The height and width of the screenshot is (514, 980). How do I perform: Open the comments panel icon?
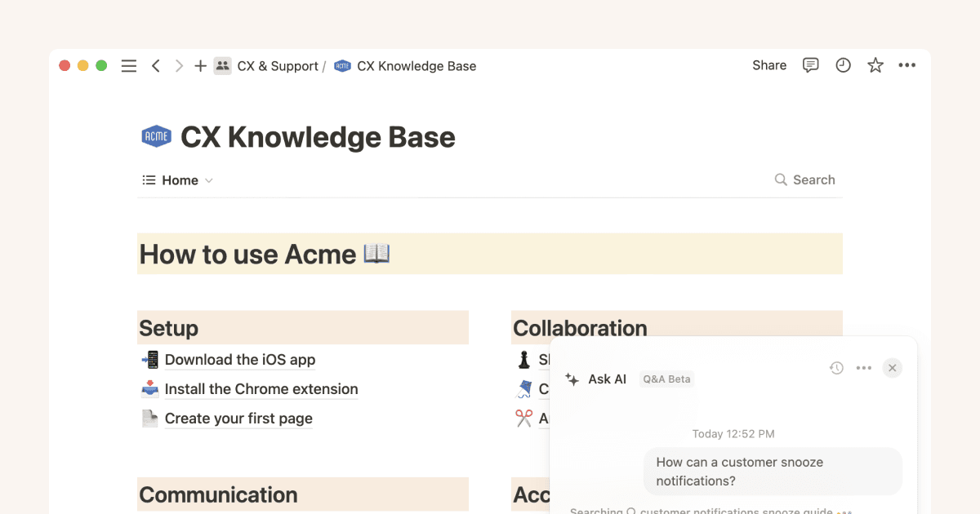point(810,65)
